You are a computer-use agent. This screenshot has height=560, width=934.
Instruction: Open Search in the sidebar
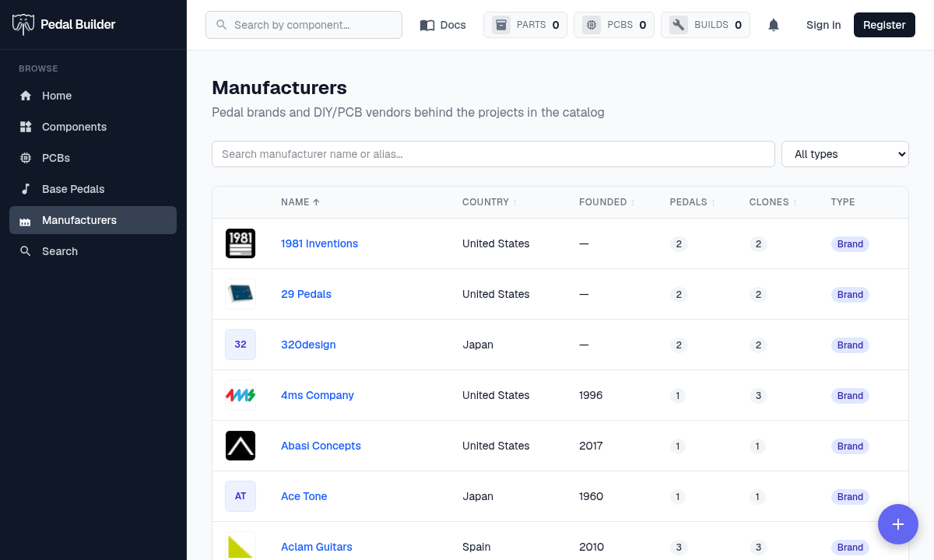click(93, 251)
